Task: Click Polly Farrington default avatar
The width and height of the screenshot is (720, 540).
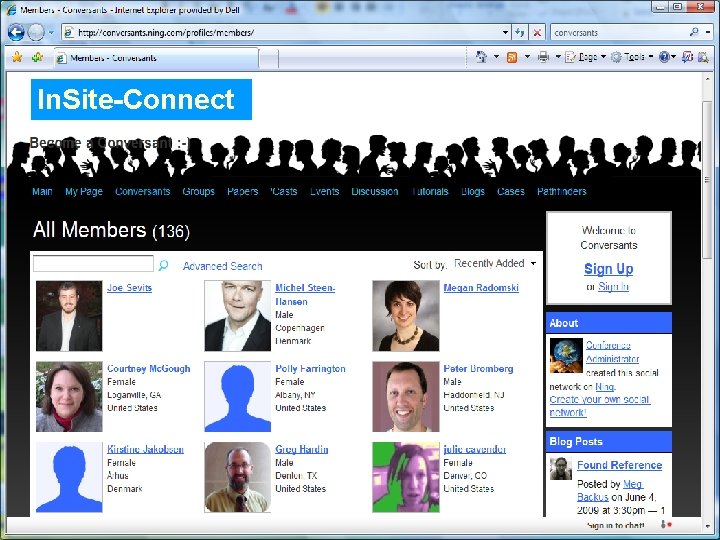Action: click(x=237, y=397)
